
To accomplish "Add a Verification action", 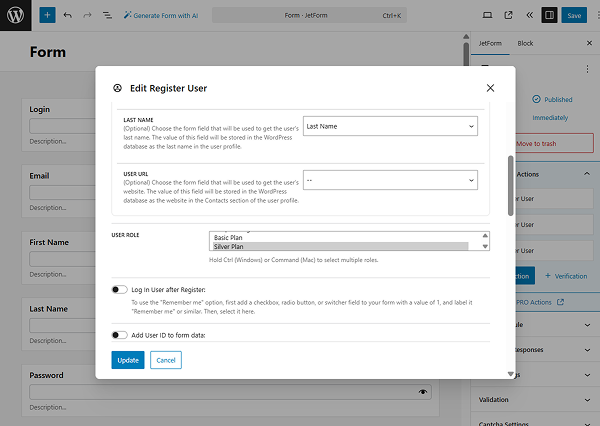I will 566,276.
